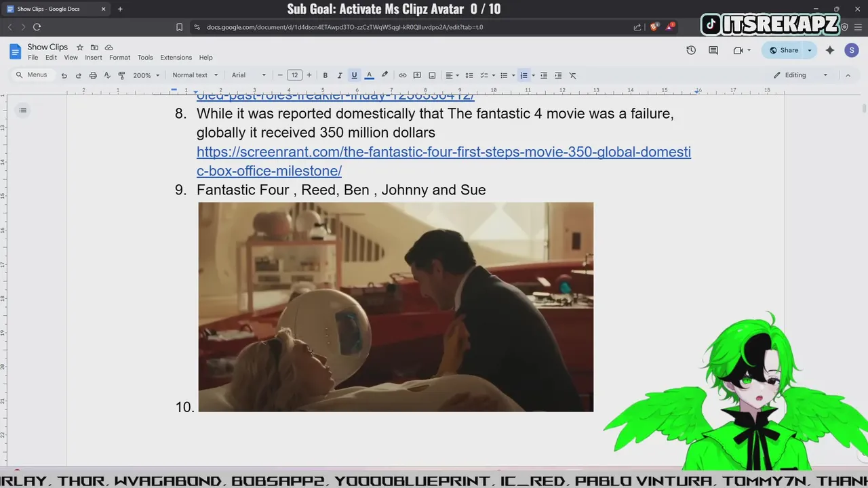Show the document outline

[x=22, y=110]
